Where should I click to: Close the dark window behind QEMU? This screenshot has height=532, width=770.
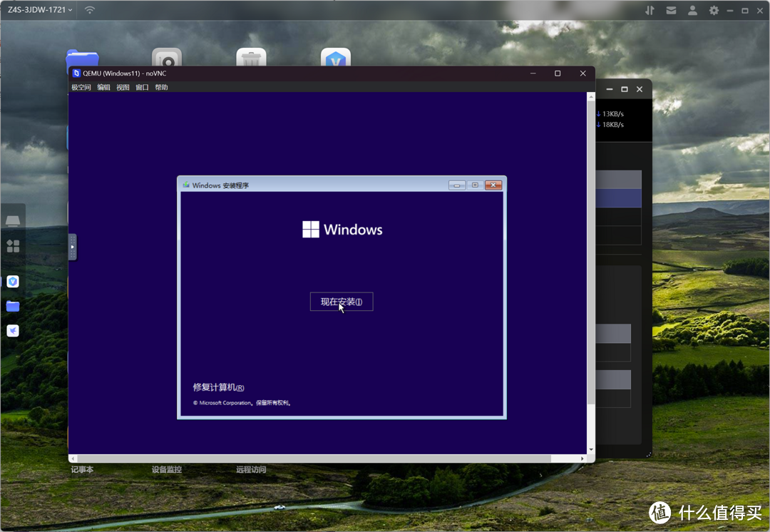[640, 89]
